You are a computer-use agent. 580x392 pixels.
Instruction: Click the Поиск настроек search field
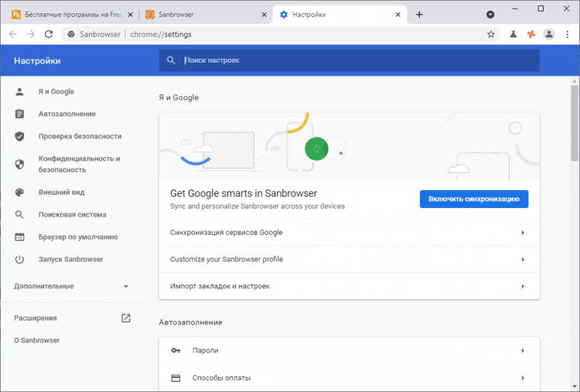tap(356, 60)
